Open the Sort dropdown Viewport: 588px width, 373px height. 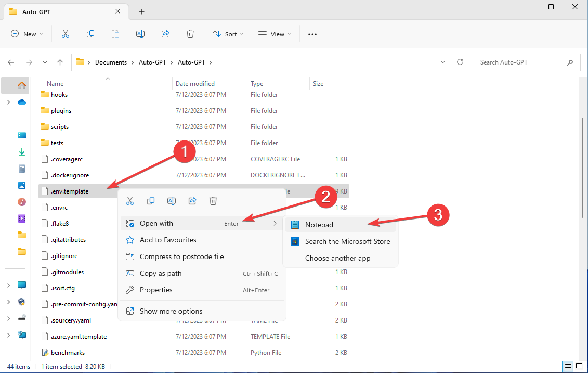click(228, 34)
